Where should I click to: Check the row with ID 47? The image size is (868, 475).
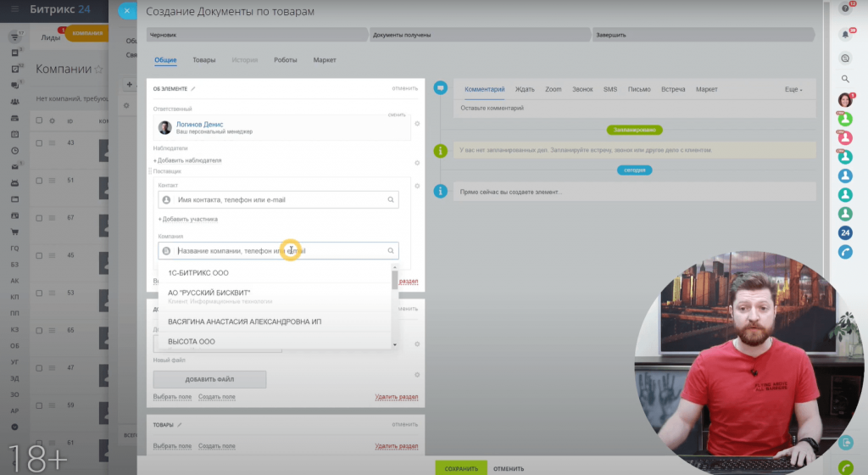point(39,368)
